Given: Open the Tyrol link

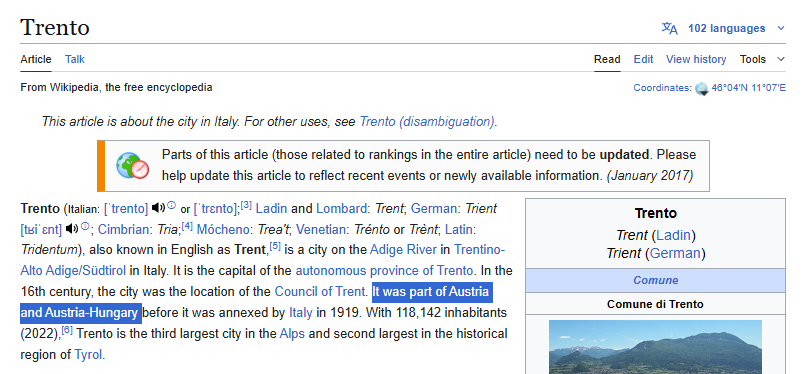Looking at the screenshot, I should pos(88,354).
